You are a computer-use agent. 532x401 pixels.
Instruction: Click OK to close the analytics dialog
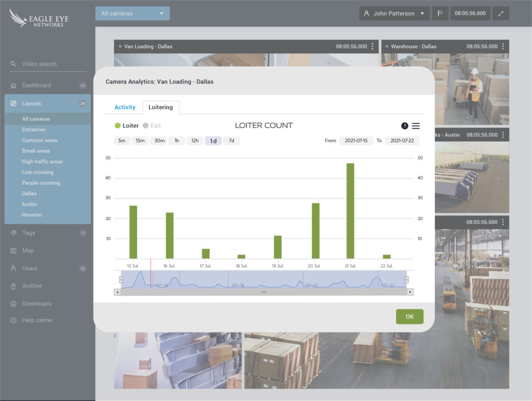coord(409,316)
